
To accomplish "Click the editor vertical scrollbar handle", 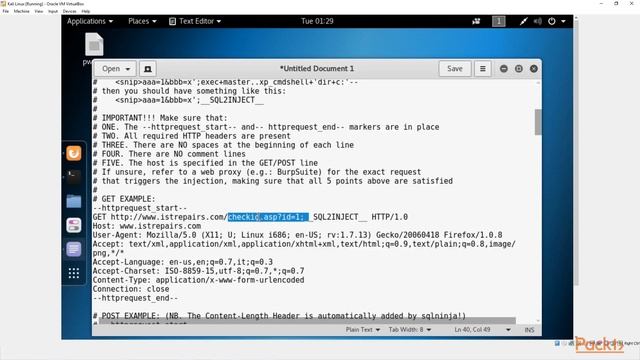I will click(538, 122).
